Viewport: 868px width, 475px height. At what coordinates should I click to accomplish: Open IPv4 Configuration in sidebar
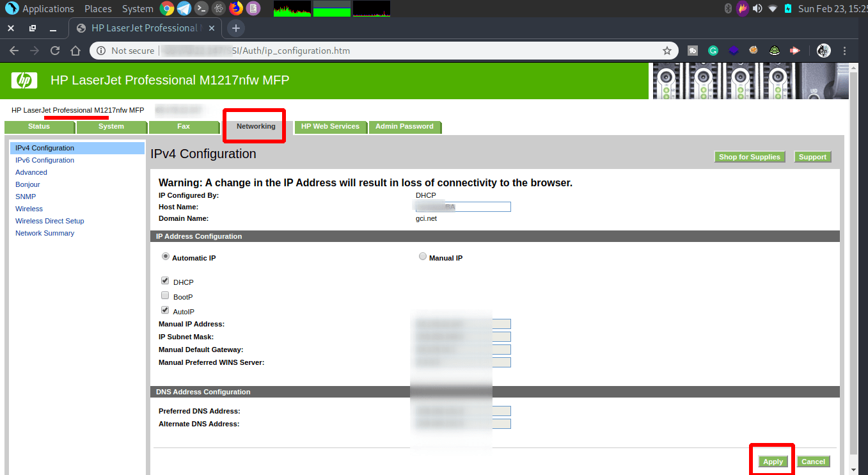(77, 148)
